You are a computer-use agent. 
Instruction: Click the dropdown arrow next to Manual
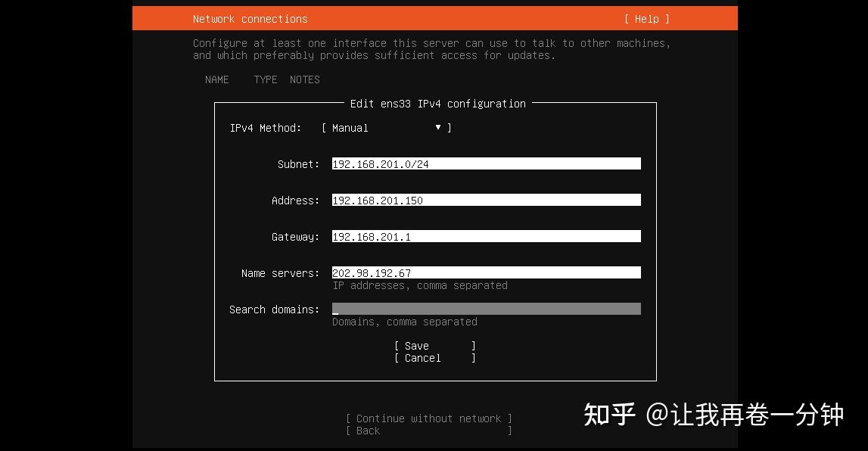tap(438, 127)
